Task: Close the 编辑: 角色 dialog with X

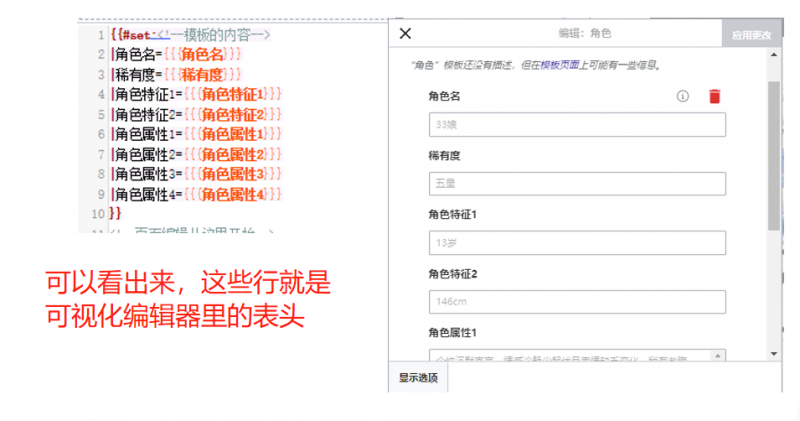Action: pos(406,34)
